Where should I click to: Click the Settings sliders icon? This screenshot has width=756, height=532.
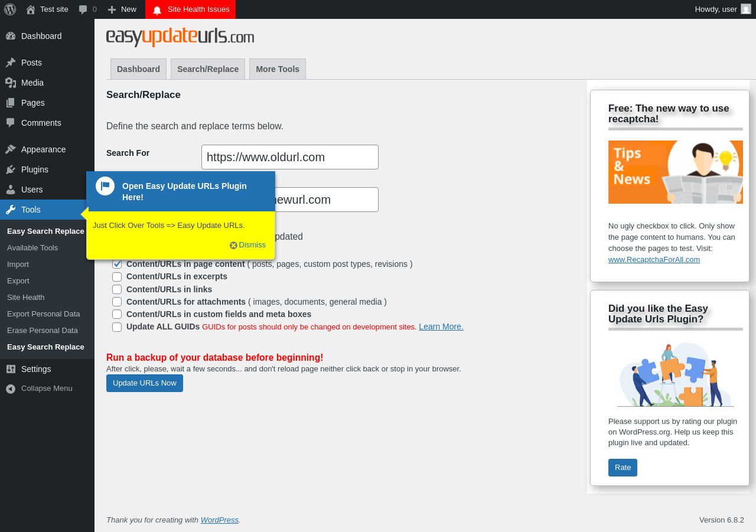11,369
